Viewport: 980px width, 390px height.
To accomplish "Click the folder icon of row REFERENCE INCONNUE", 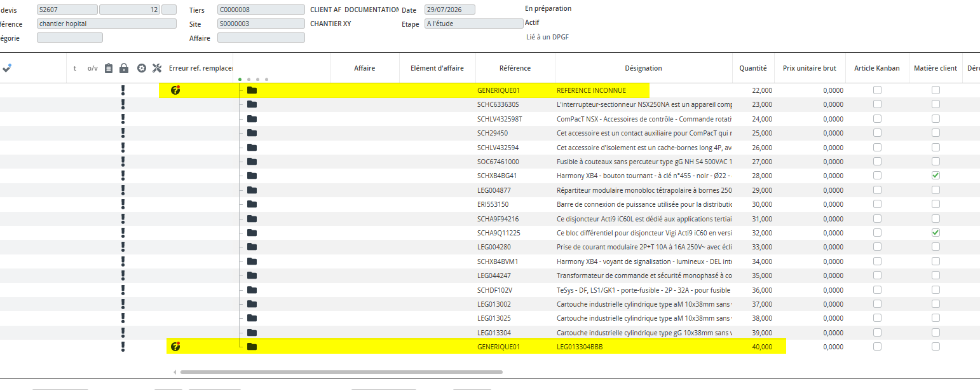I will pyautogui.click(x=252, y=90).
